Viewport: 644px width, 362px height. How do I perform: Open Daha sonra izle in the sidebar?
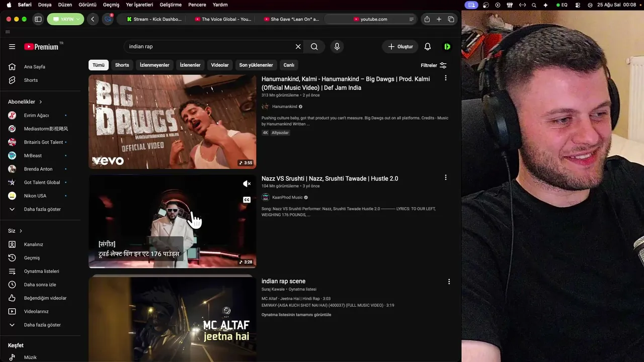click(40, 285)
